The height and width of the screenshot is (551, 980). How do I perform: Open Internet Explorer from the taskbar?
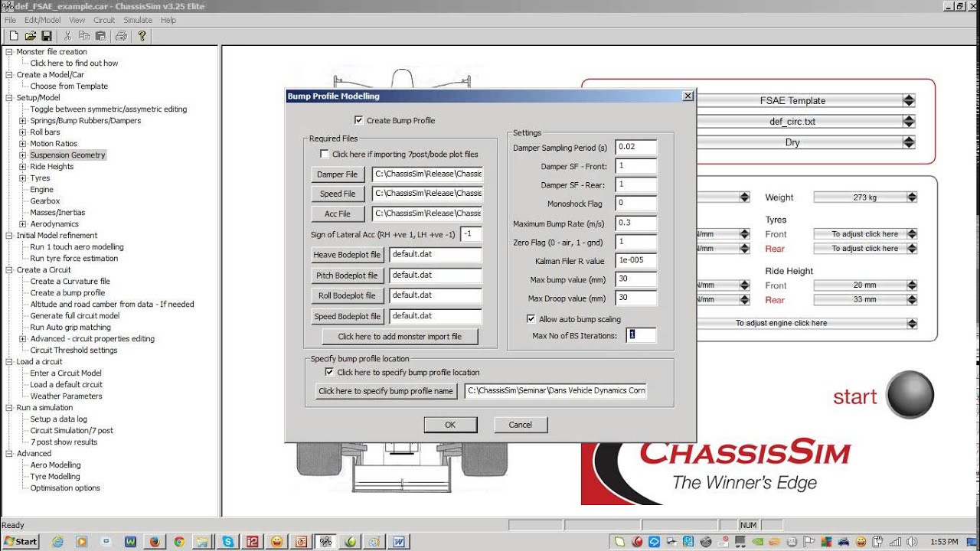pyautogui.click(x=57, y=541)
